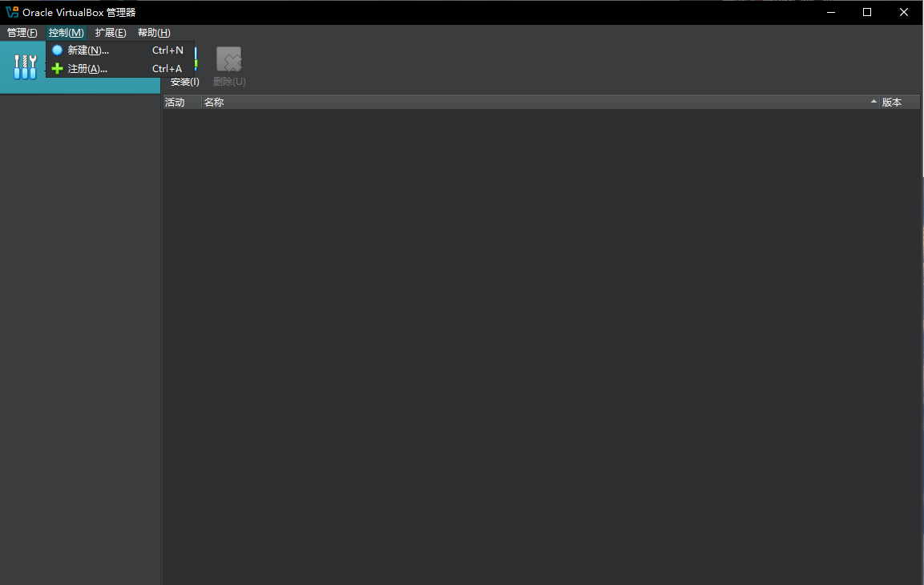
Task: Open the 帮助(H) menu
Action: [154, 33]
